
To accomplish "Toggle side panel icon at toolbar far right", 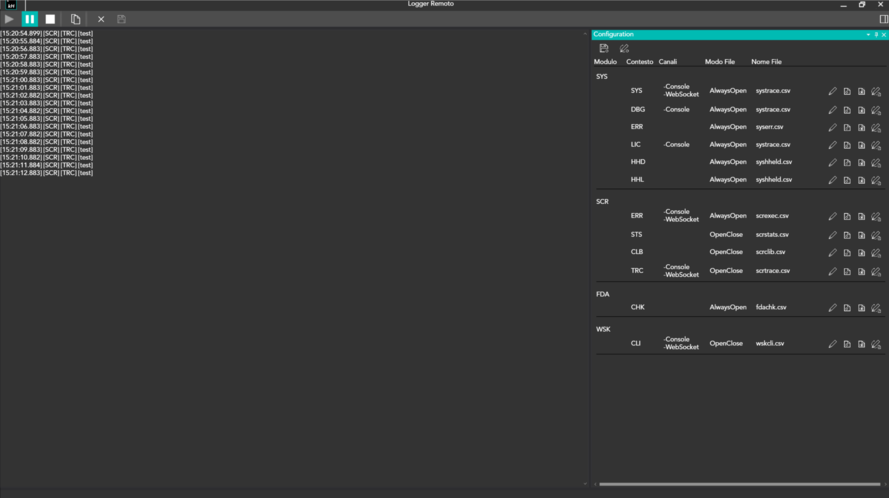I will pyautogui.click(x=883, y=19).
